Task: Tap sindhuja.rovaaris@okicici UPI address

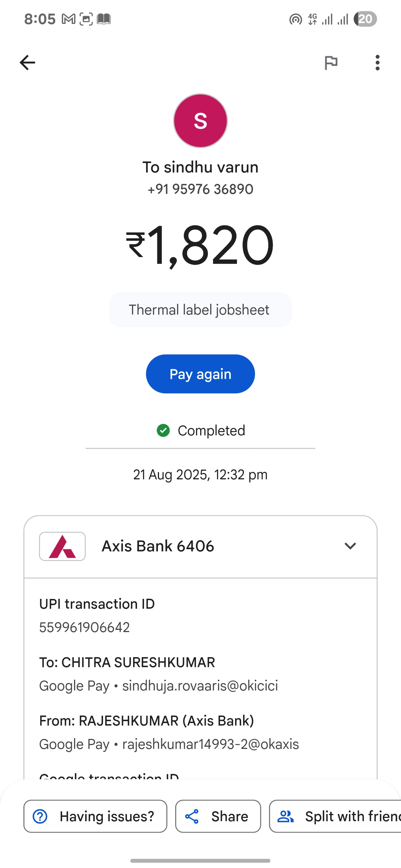Action: [200, 686]
